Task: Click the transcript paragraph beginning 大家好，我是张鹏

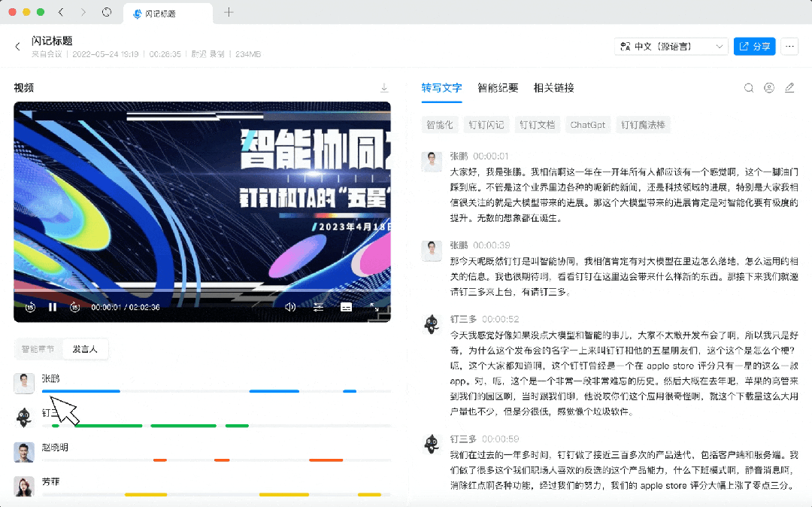Action: pos(624,195)
